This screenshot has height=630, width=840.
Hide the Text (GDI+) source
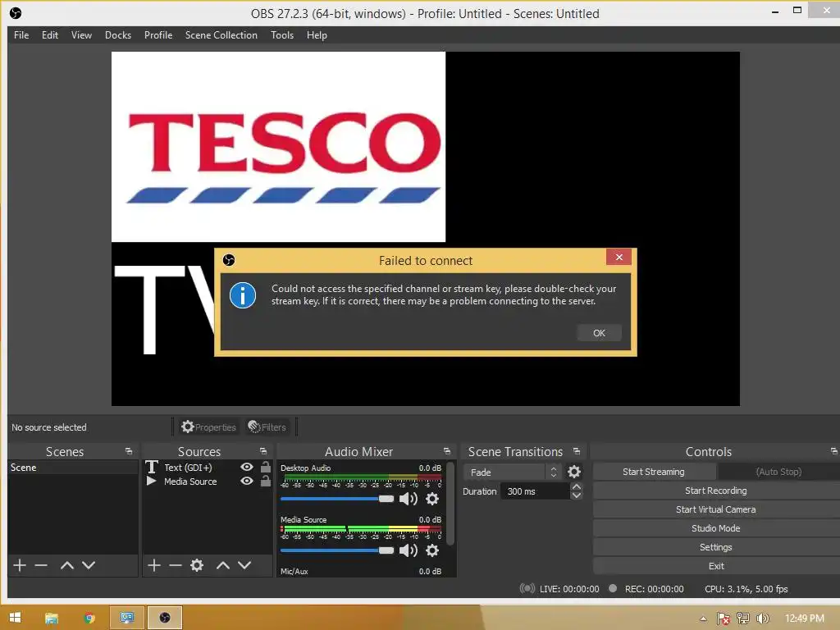point(246,467)
